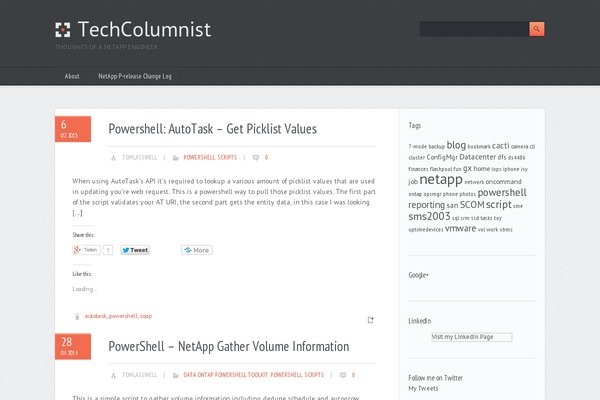Visit my LinkedIn Page button
Screen dimensions: 600x400
pos(471,337)
